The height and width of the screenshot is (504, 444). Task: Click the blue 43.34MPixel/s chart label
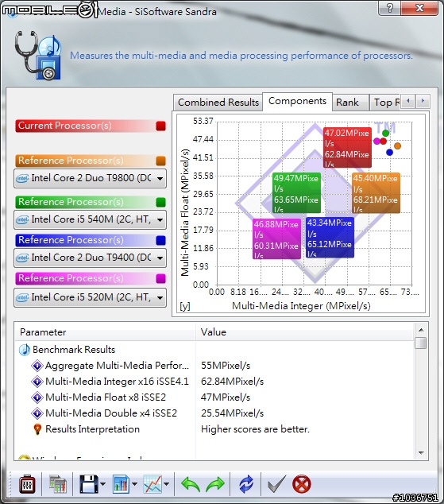pos(330,238)
